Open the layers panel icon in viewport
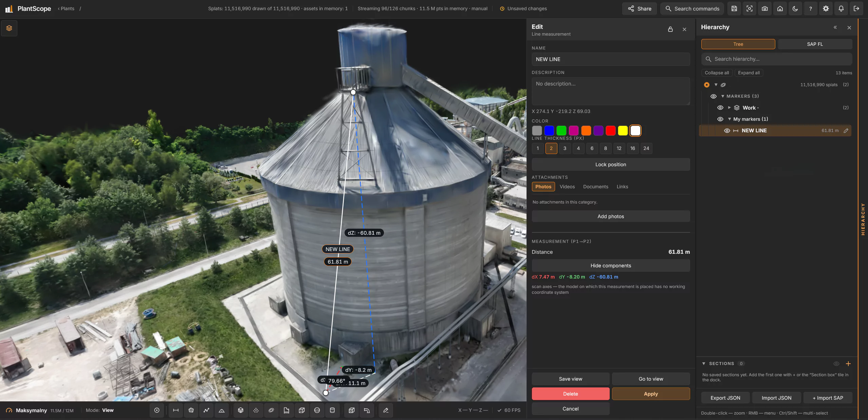868x420 pixels. [9, 28]
